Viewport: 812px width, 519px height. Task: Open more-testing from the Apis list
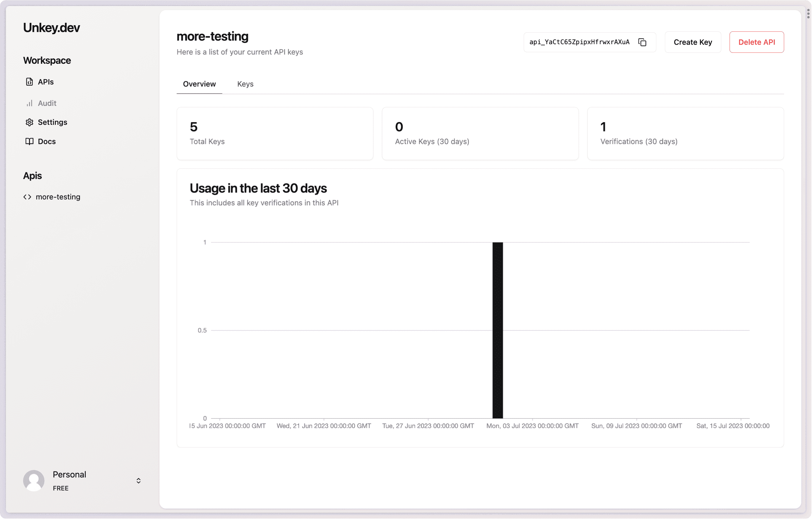58,197
